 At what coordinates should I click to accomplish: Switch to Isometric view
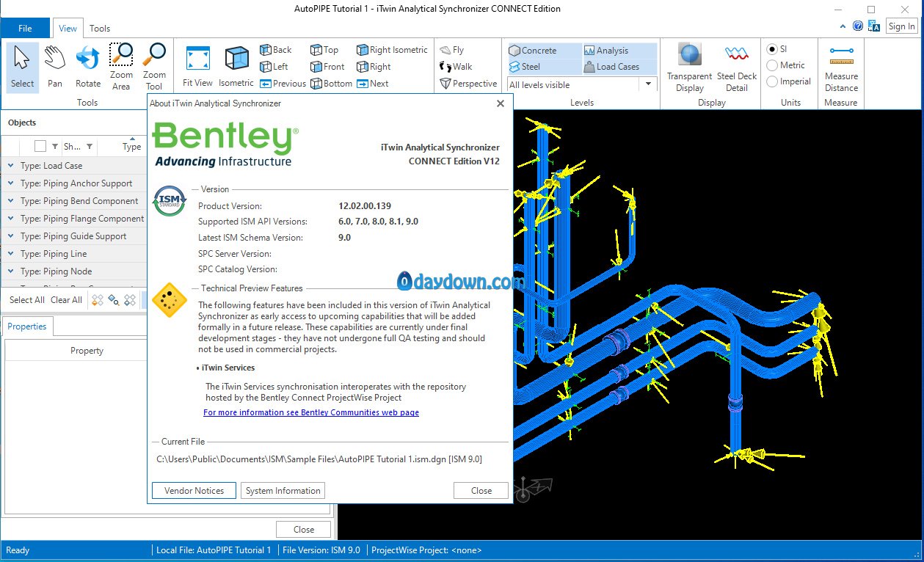pos(236,66)
